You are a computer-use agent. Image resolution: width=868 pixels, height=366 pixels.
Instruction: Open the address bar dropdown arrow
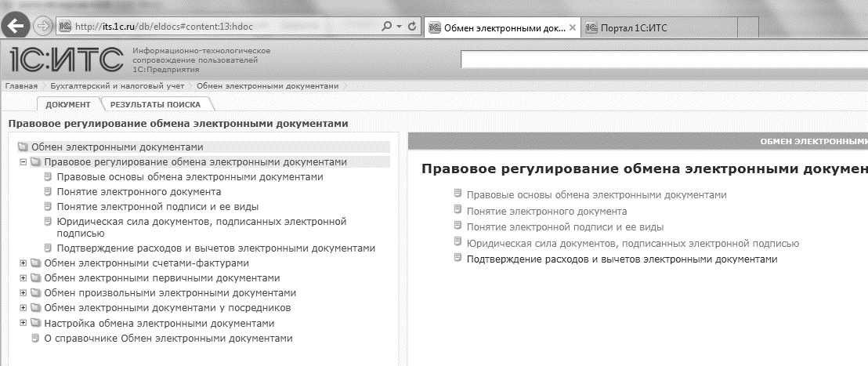pyautogui.click(x=399, y=27)
